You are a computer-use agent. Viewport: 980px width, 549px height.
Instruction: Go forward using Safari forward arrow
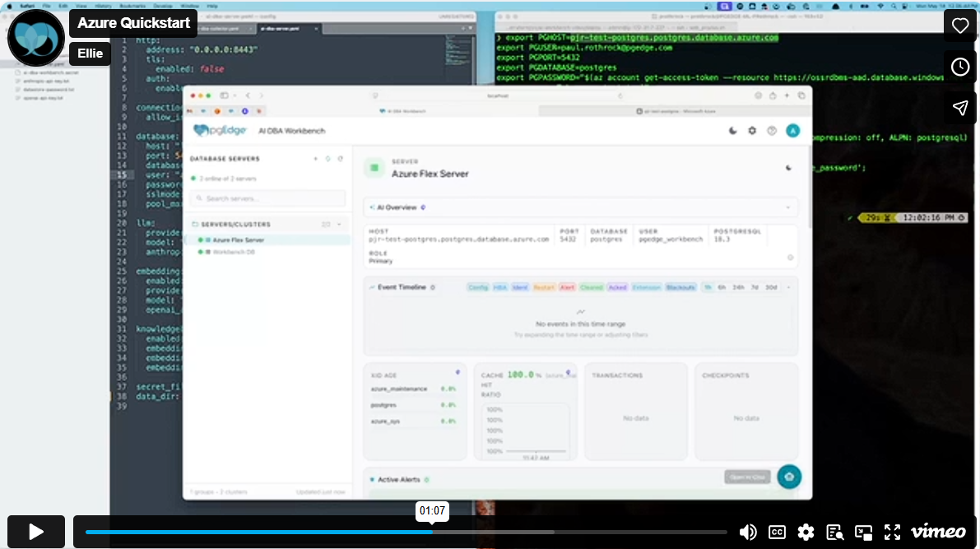(261, 95)
